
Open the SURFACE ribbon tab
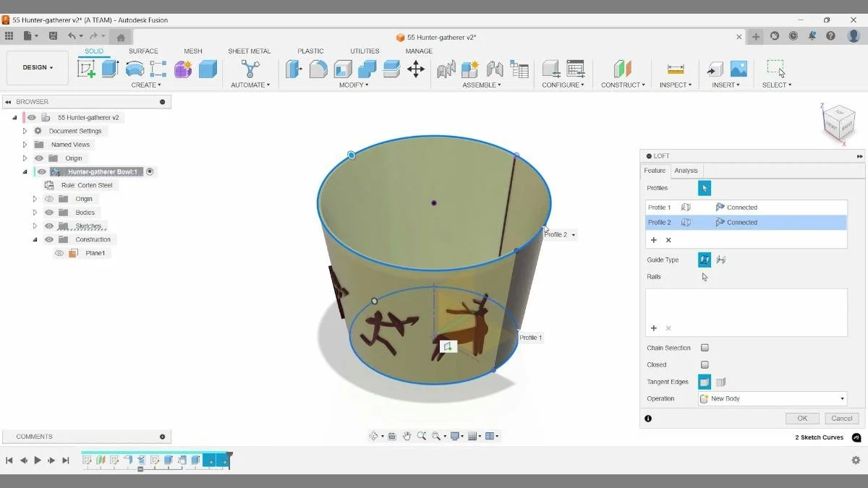point(143,51)
